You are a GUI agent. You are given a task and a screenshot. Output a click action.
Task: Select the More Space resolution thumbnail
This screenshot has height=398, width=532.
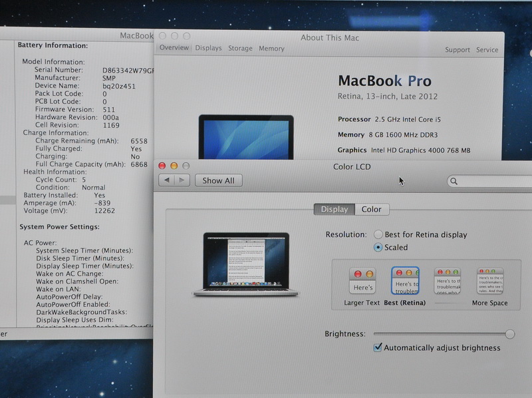(x=490, y=281)
